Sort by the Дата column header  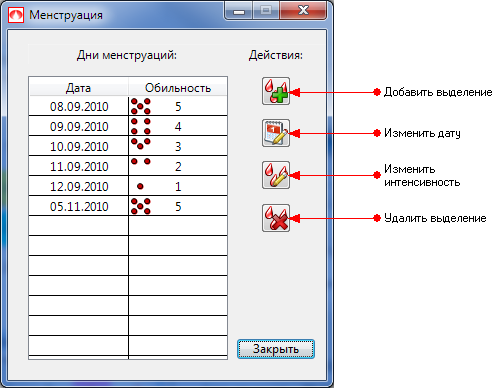(x=79, y=88)
